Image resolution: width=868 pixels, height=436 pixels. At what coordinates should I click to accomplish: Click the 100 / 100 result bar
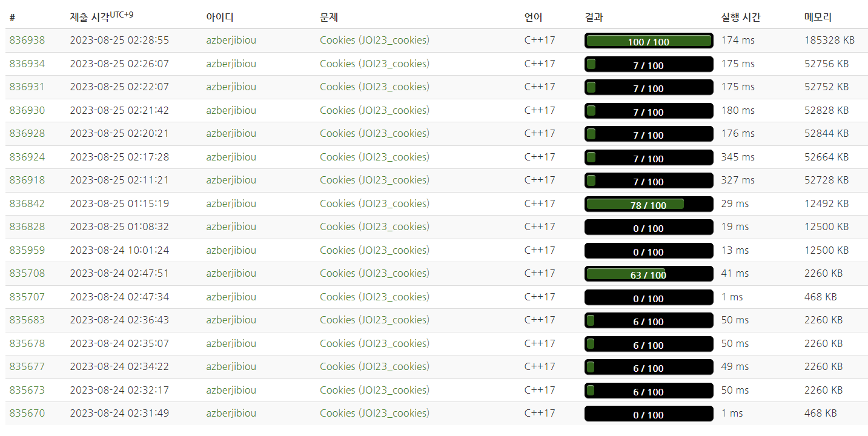(x=649, y=41)
